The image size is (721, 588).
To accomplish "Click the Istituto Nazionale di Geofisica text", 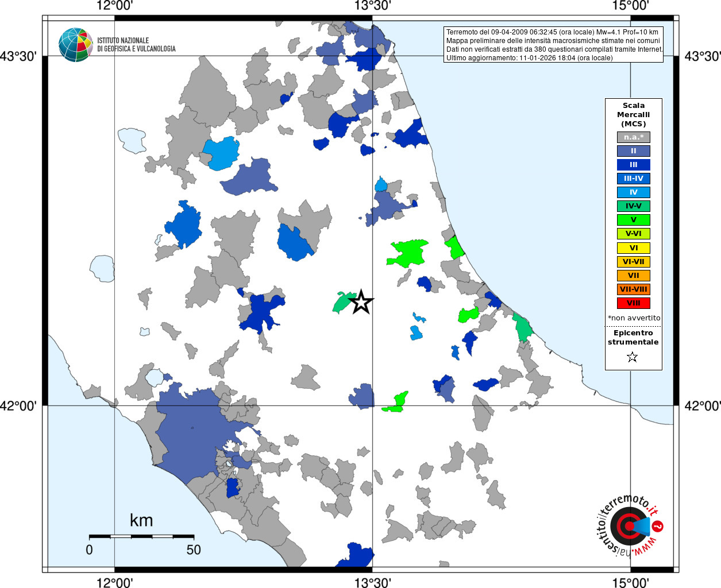I will pos(136,45).
